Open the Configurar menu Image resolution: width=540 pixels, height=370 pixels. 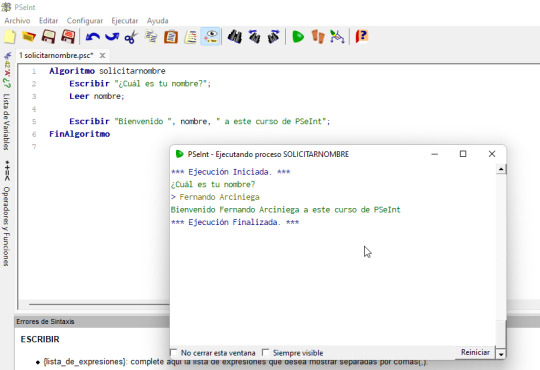(85, 21)
